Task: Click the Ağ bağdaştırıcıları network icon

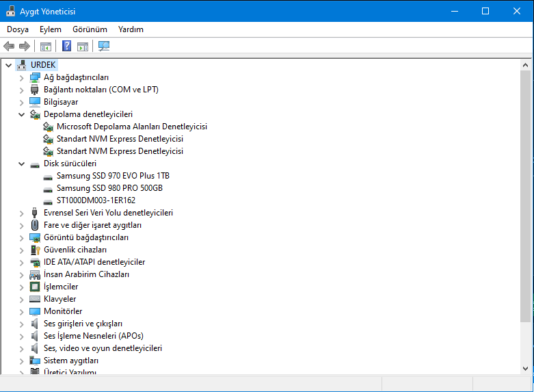Action: click(35, 77)
